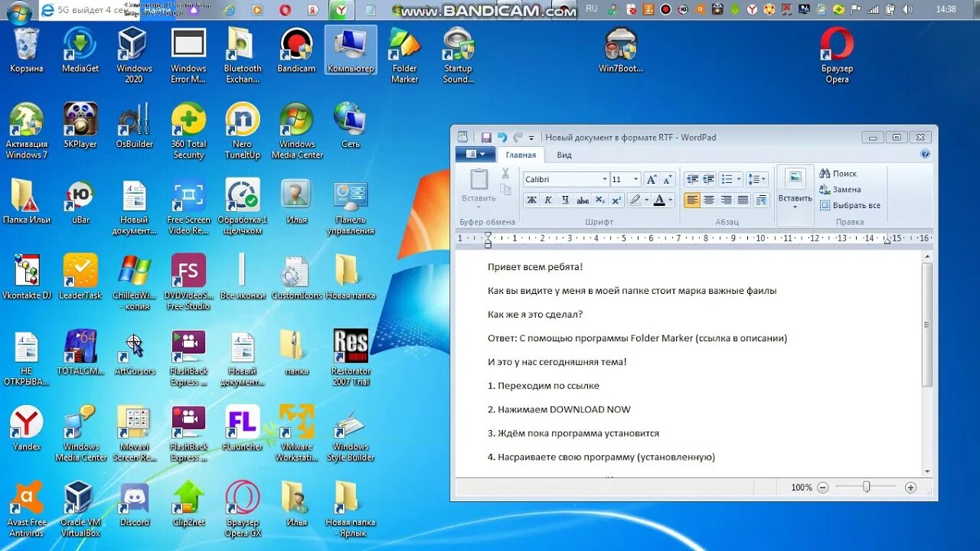Insert a picture with the image icon
The height and width of the screenshot is (551, 980).
coord(795,178)
